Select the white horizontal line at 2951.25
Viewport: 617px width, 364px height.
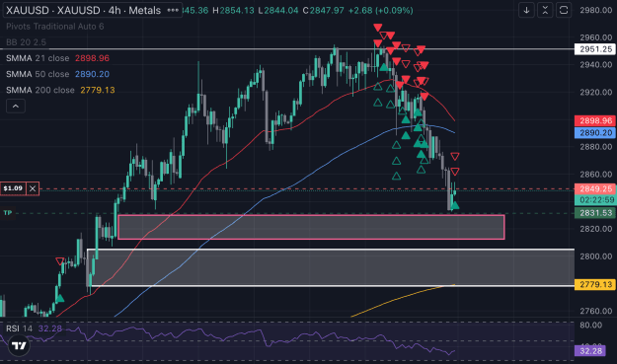tap(287, 49)
